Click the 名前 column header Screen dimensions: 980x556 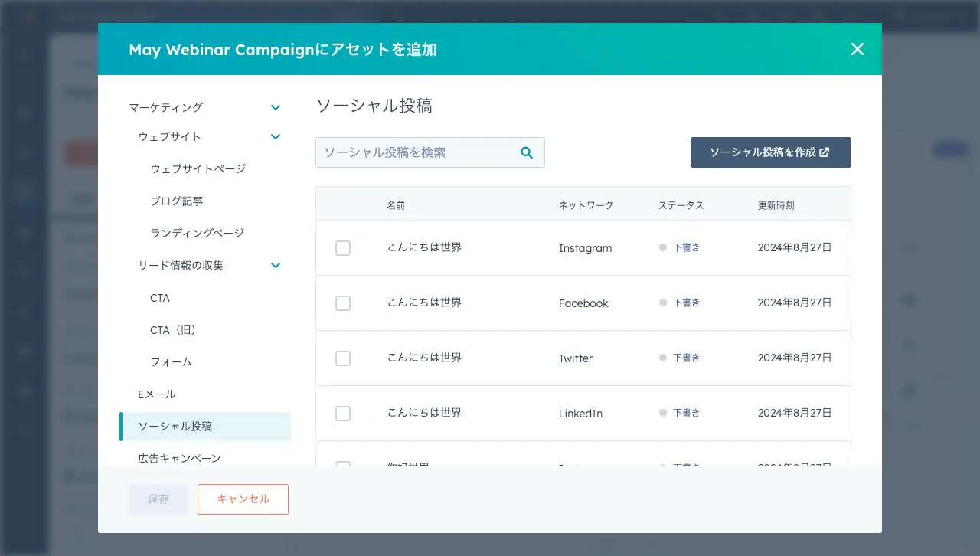(x=396, y=205)
